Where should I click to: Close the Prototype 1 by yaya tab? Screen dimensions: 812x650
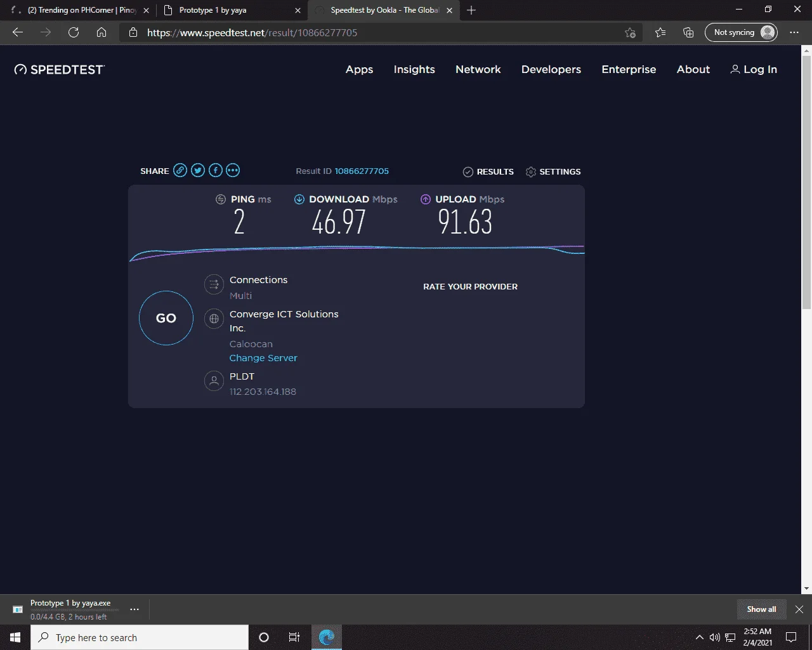(x=298, y=10)
